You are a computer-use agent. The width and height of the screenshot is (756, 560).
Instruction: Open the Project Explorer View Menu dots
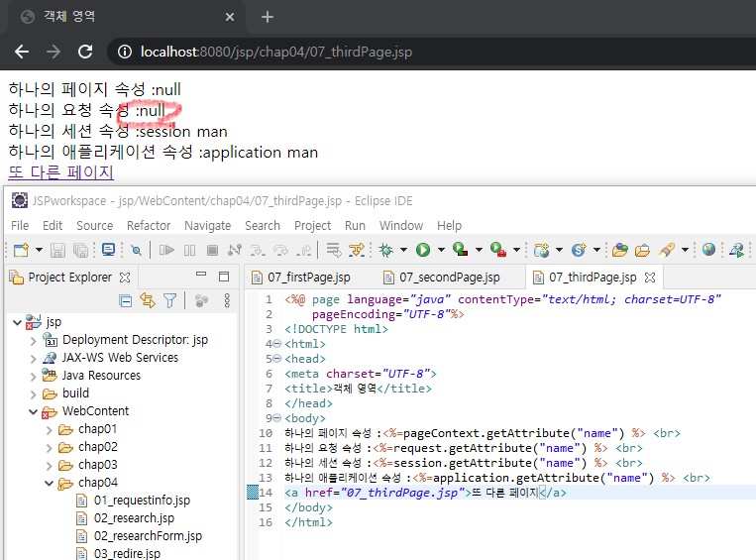click(x=227, y=300)
